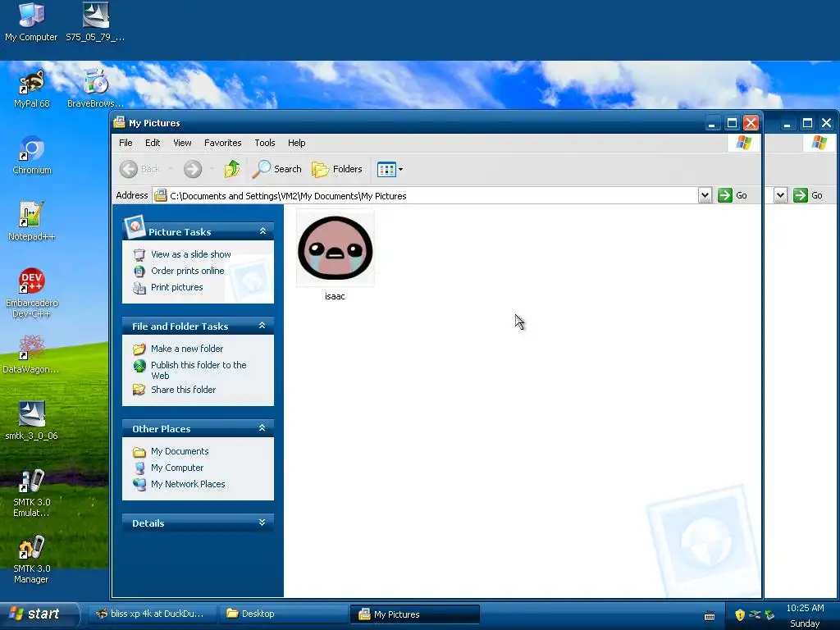Click Print pictures link

point(177,287)
